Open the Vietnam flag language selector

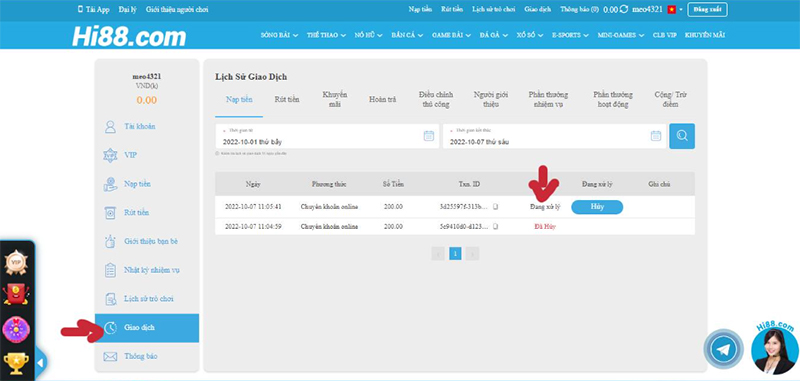click(674, 10)
